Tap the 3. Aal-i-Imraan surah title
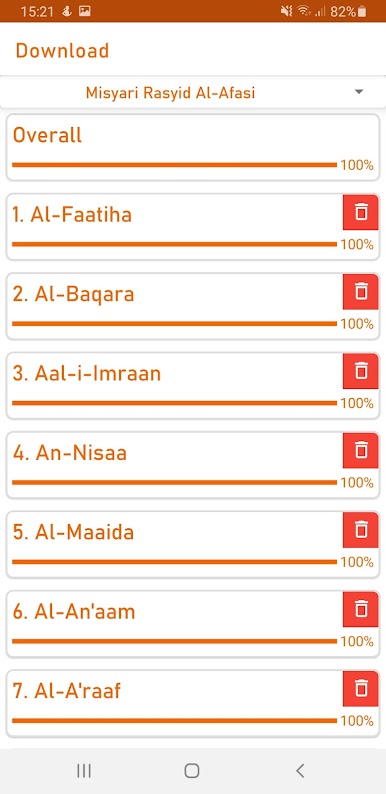This screenshot has width=386, height=794. point(87,374)
